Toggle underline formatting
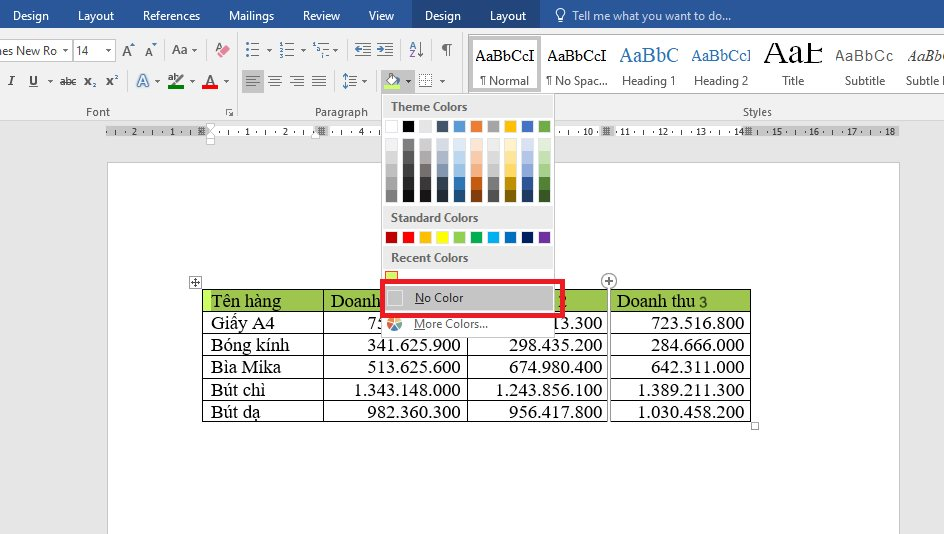This screenshot has height=534, width=944. [x=33, y=81]
